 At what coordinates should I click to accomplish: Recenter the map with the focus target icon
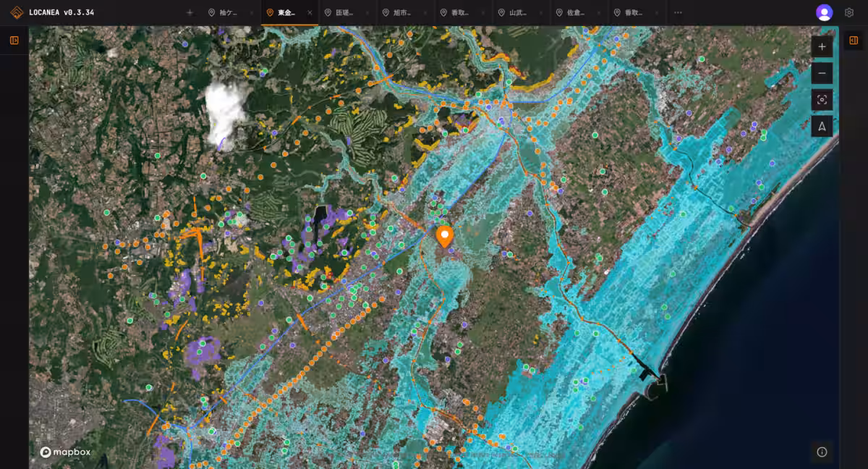822,100
